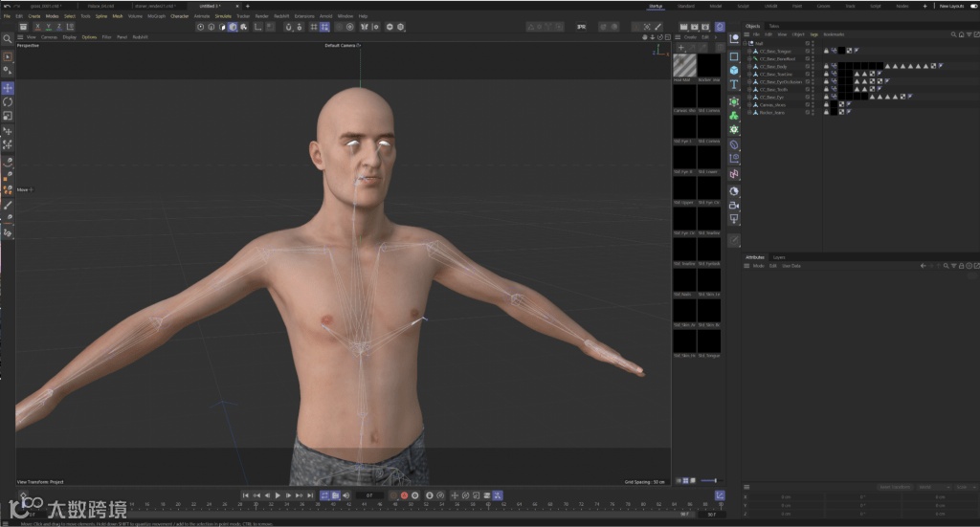This screenshot has height=527, width=980.
Task: Lock the Y axis
Action: tap(48, 27)
